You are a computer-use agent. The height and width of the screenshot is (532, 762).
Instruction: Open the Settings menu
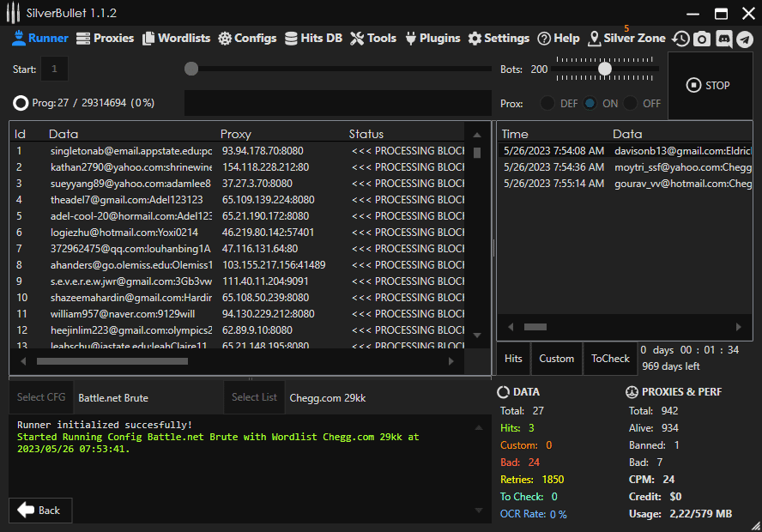tap(499, 38)
